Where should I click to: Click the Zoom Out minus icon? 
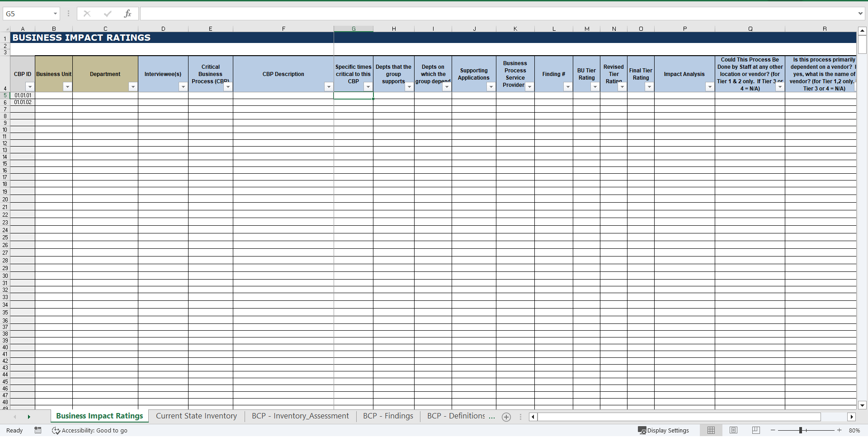pyautogui.click(x=773, y=430)
